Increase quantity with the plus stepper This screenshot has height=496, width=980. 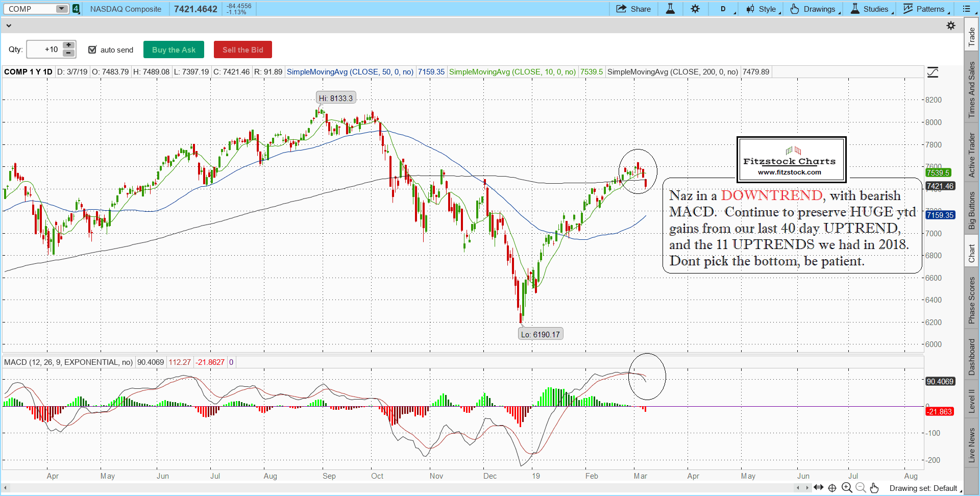pos(68,45)
